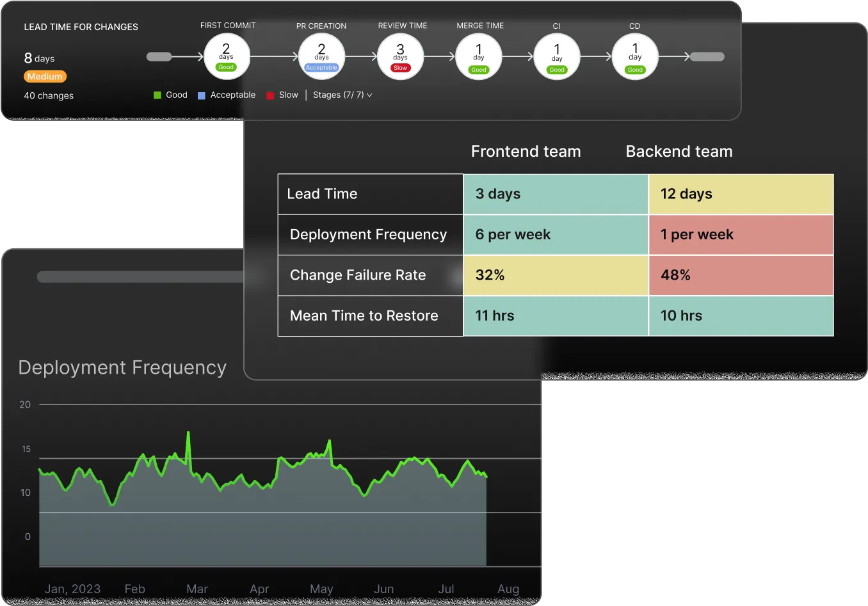
Task: Open the CI stage in the pipeline
Action: click(556, 56)
